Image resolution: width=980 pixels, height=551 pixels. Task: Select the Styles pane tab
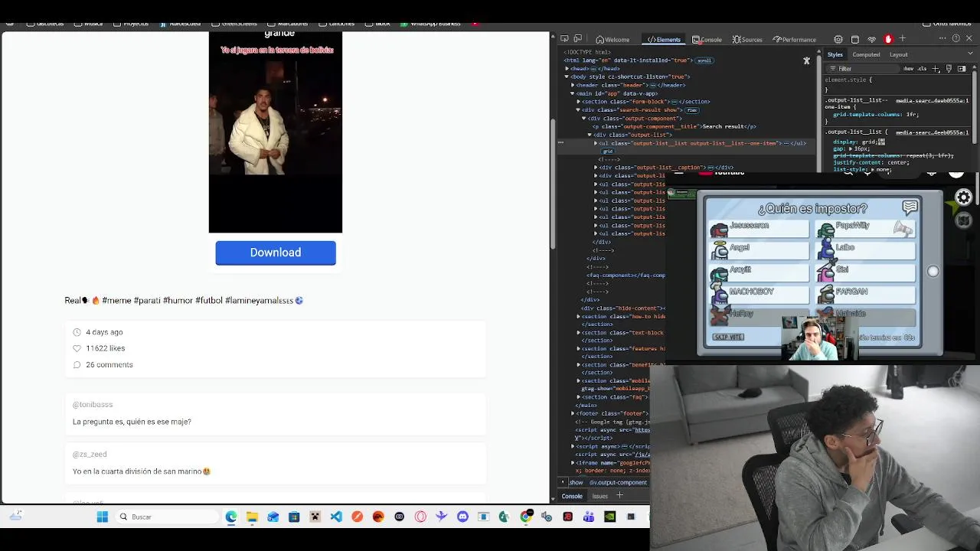point(835,54)
